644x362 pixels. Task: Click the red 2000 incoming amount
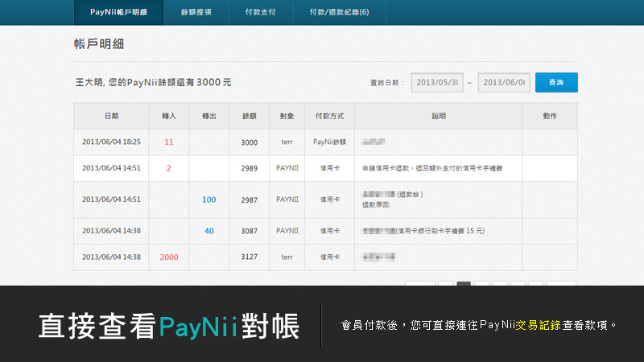[x=168, y=257]
